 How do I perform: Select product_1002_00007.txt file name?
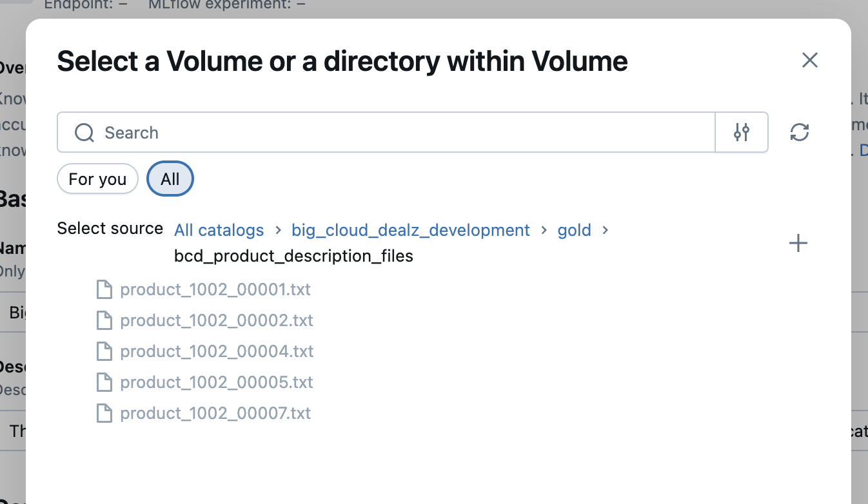click(x=215, y=413)
